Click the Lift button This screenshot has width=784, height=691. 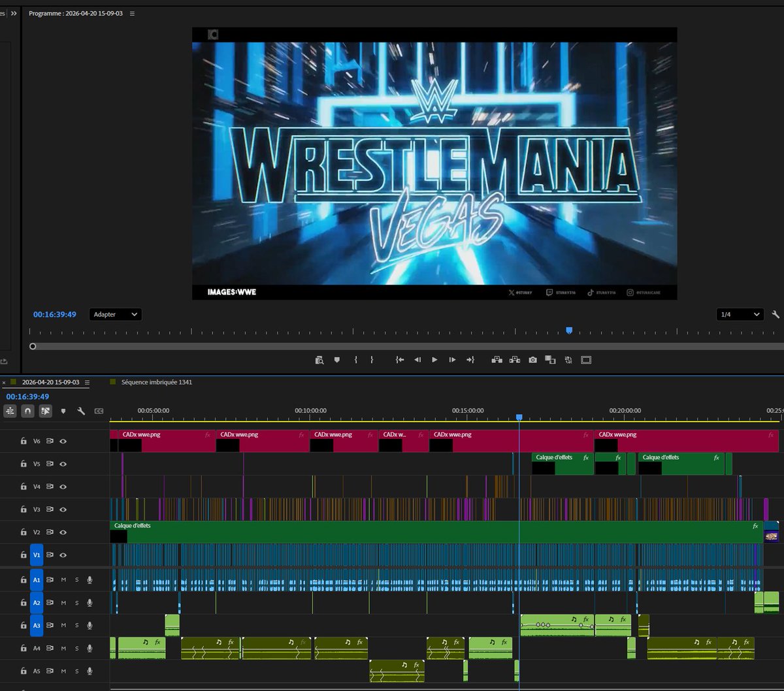pos(497,360)
